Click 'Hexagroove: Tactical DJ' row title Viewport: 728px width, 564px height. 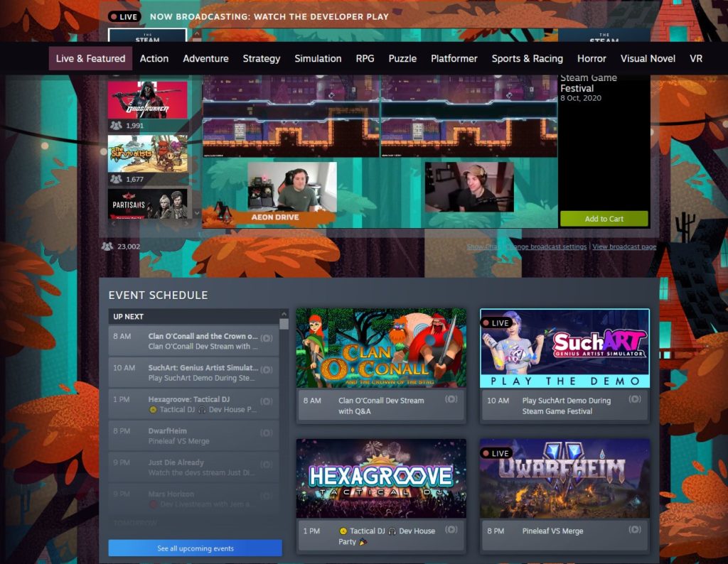click(x=189, y=399)
